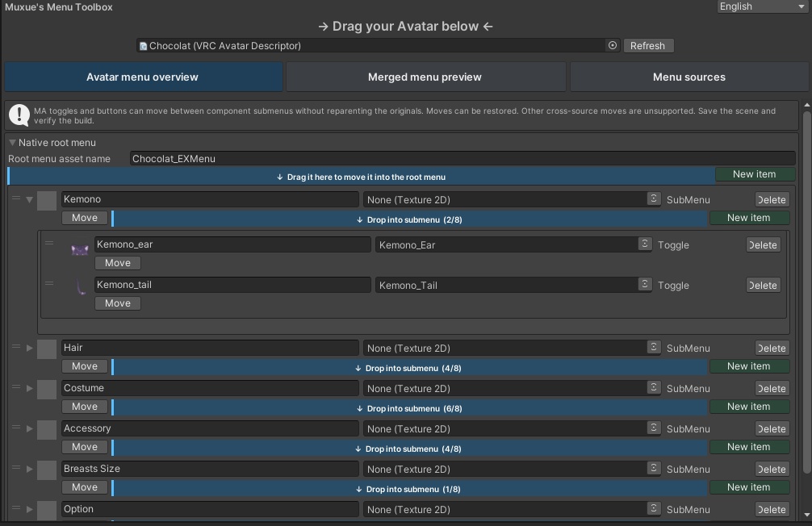812x526 pixels.
Task: Expand the Accessory submenu
Action: pos(30,428)
